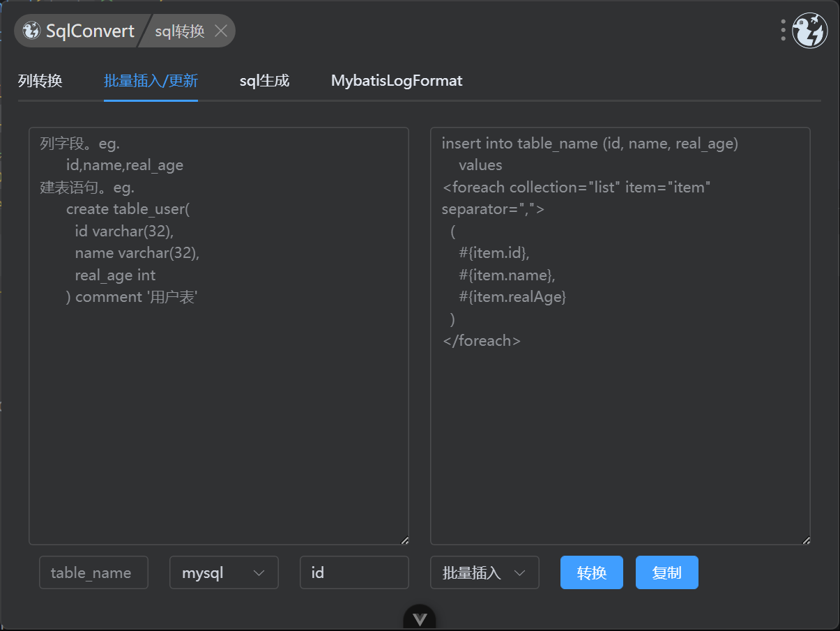
Task: Focus the left column fields textarea
Action: [x=219, y=335]
